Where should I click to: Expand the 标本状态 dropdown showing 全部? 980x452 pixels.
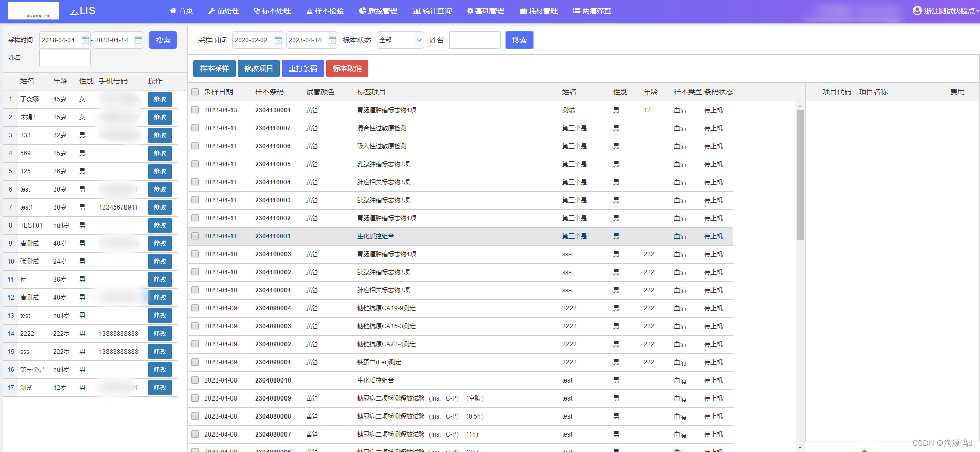pyautogui.click(x=400, y=40)
